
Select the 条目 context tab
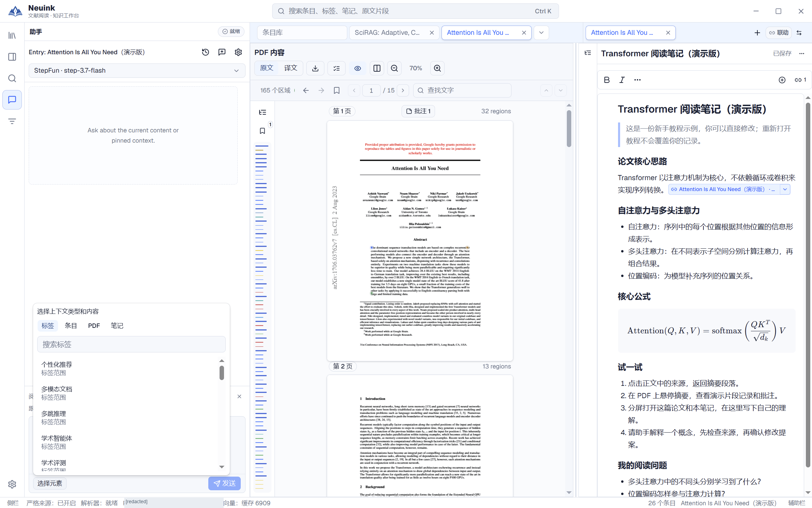coord(71,326)
